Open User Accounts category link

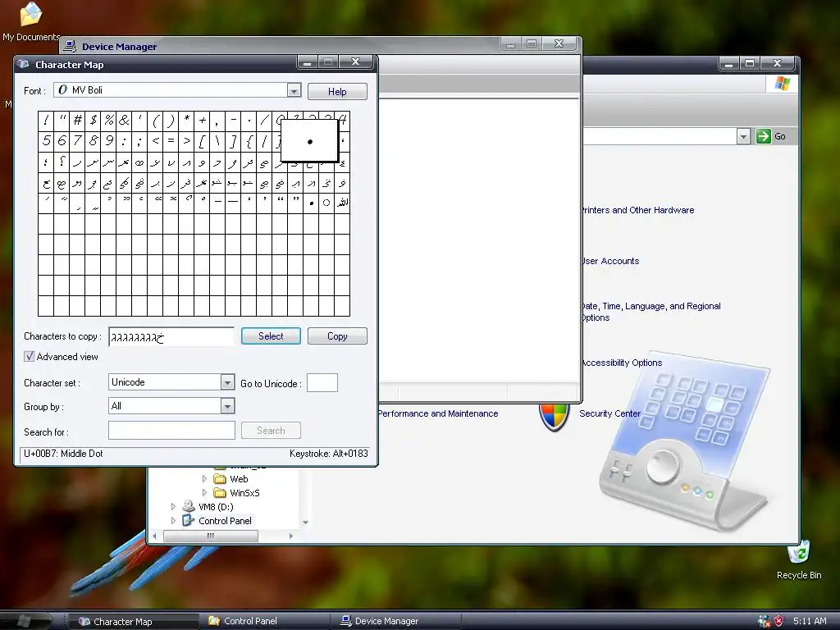point(610,261)
